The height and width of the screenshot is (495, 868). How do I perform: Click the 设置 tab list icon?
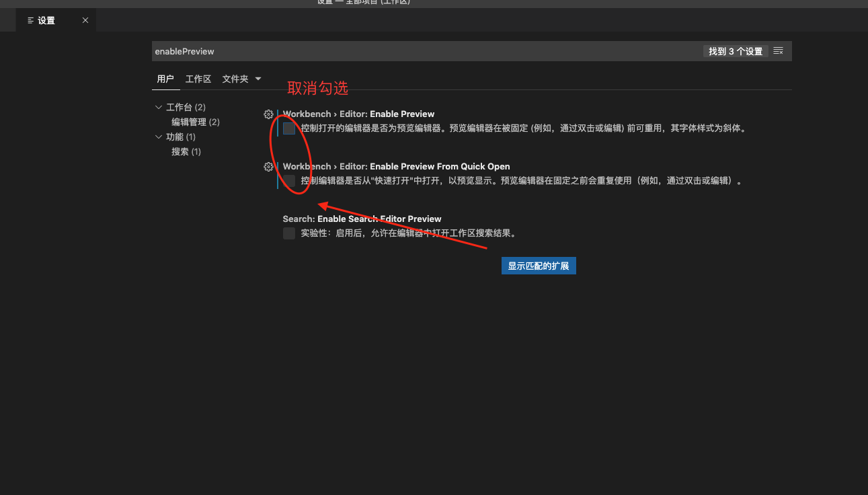30,20
